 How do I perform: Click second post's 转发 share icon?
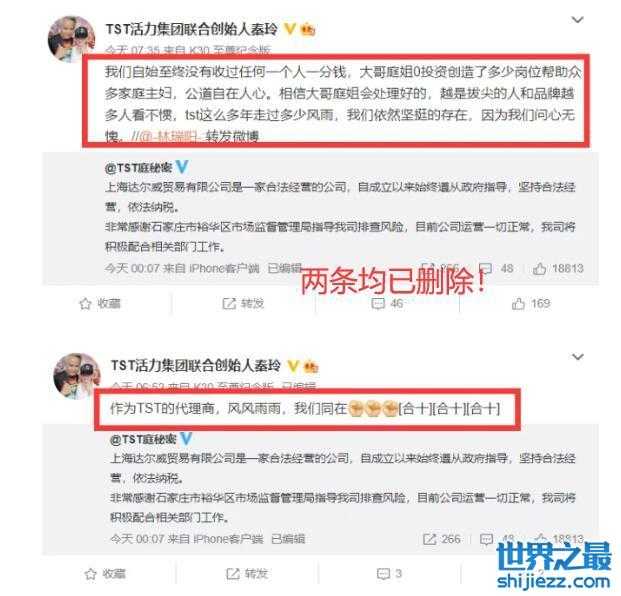pos(232,574)
